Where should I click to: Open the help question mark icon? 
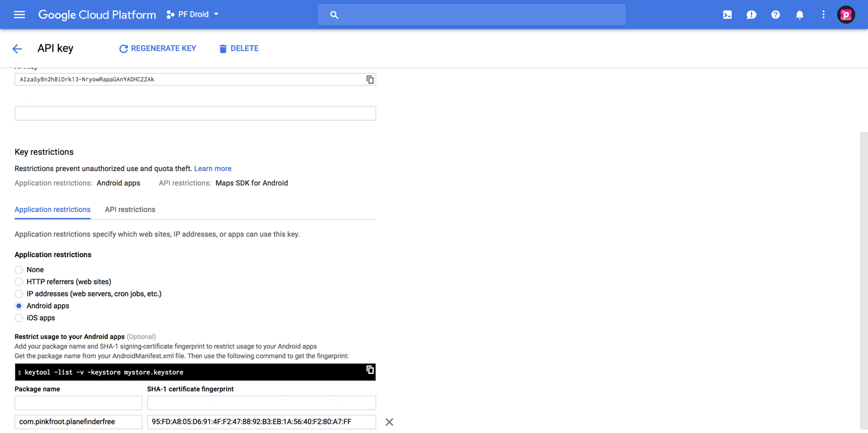pyautogui.click(x=775, y=14)
